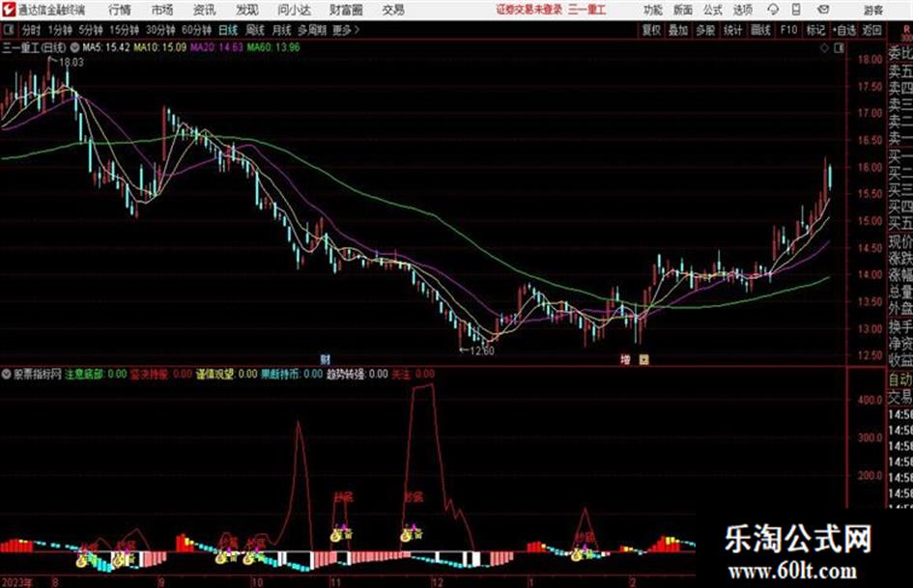Click the 三一重工(日线) chart title
The image size is (913, 588).
35,47
